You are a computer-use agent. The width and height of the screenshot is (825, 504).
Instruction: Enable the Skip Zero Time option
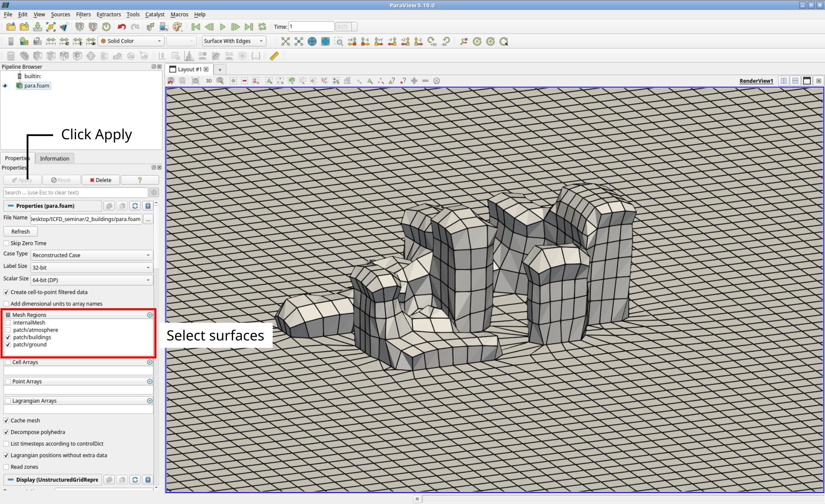6,243
